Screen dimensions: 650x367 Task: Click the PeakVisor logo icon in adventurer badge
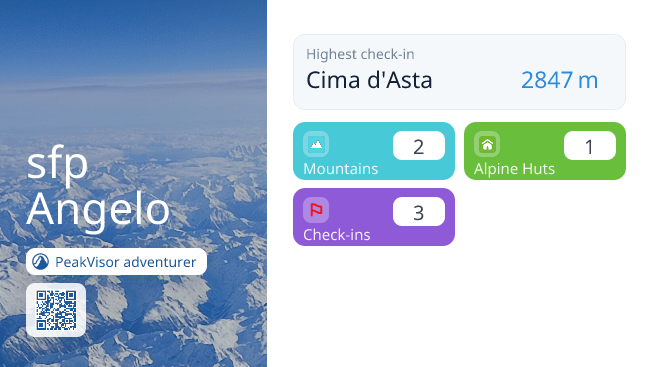point(41,262)
